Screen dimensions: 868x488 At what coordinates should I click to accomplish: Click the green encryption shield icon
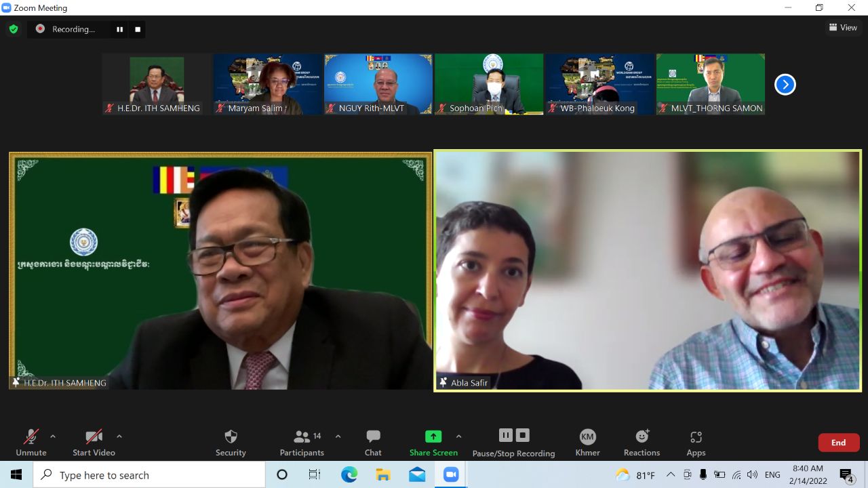(x=14, y=29)
